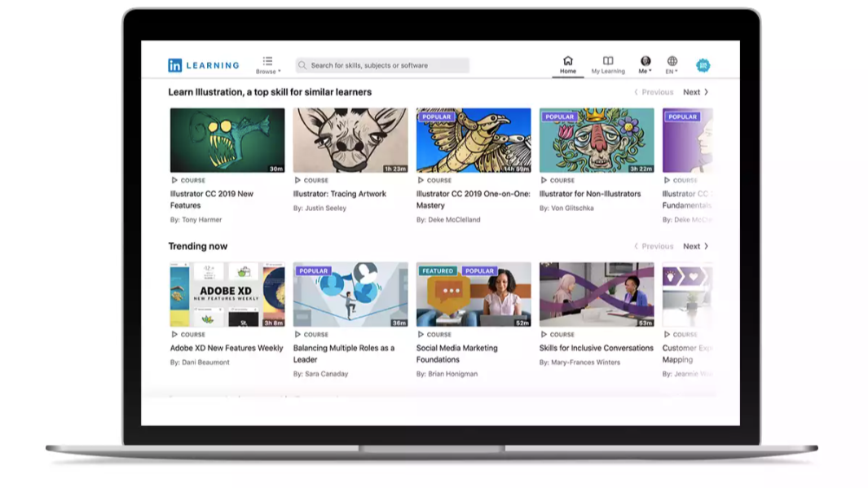Open the My Learning tab
This screenshot has width=868, height=488.
608,65
